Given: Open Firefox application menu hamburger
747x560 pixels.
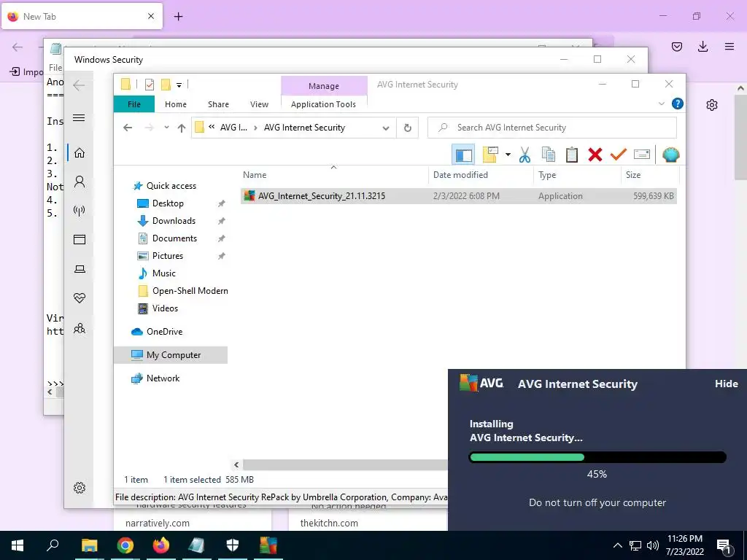Looking at the screenshot, I should (729, 46).
